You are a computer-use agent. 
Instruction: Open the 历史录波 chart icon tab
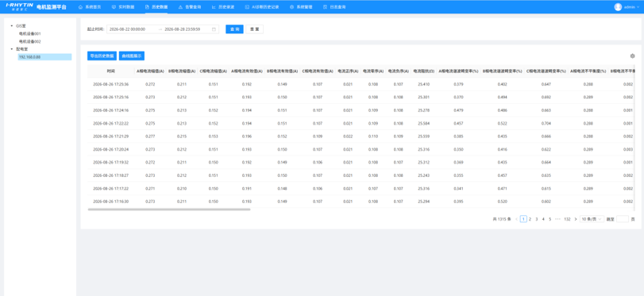click(223, 7)
